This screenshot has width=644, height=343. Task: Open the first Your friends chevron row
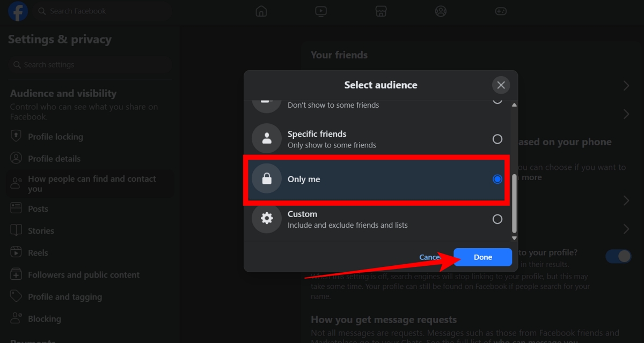click(x=626, y=86)
